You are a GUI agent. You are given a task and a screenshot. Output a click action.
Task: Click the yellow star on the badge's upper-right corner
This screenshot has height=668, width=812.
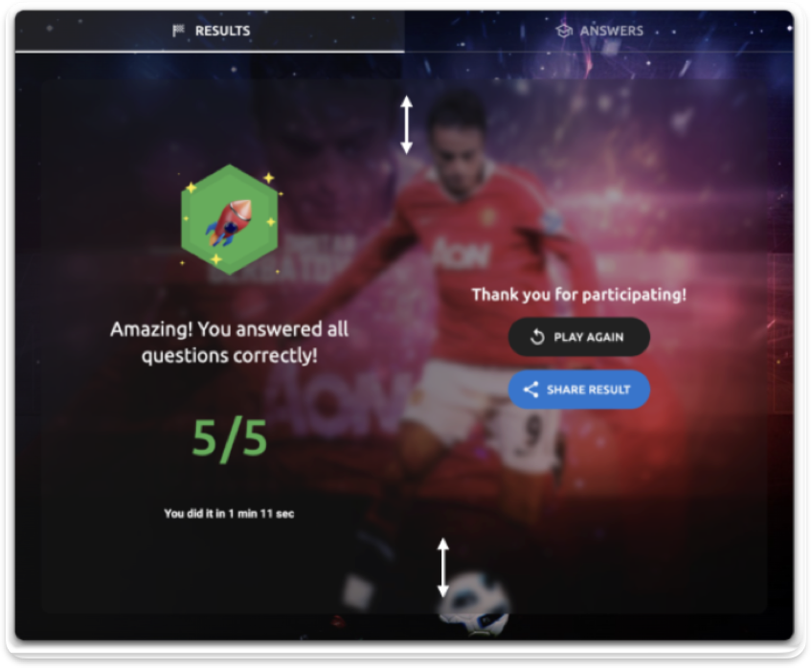click(x=269, y=178)
